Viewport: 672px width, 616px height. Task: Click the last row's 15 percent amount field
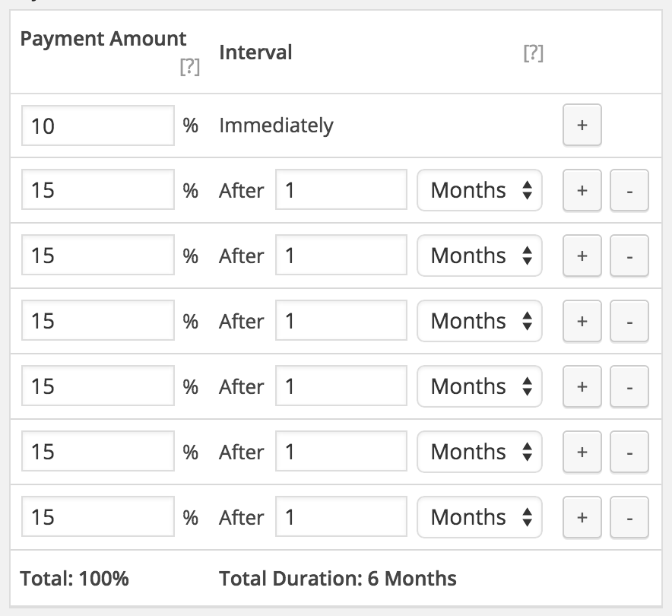click(x=98, y=517)
